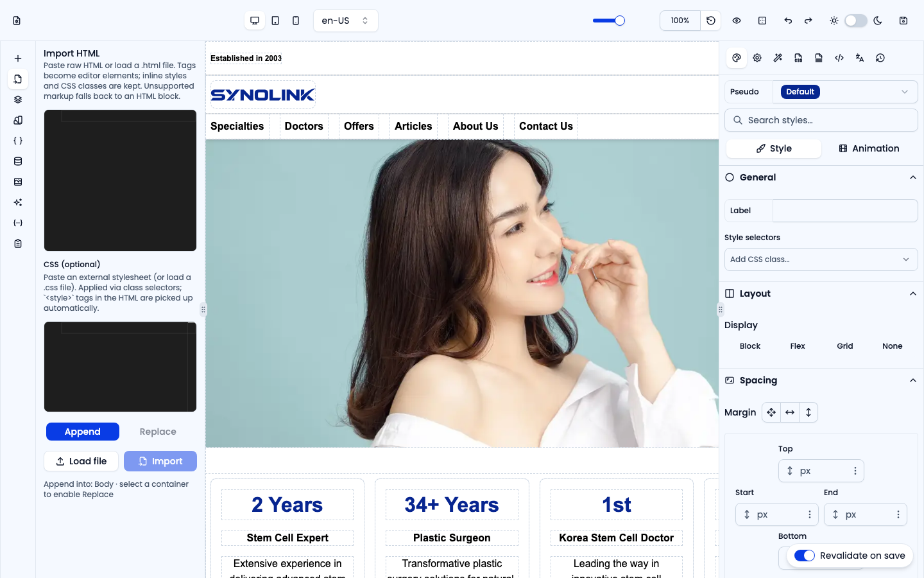Click the Specialties nav link in canvas
Image resolution: width=924 pixels, height=578 pixels.
pyautogui.click(x=237, y=127)
